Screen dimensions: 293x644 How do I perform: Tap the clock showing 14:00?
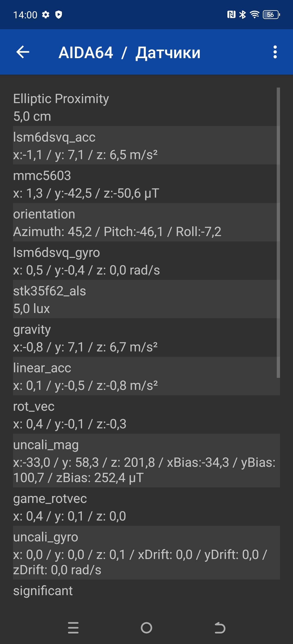[x=25, y=15]
